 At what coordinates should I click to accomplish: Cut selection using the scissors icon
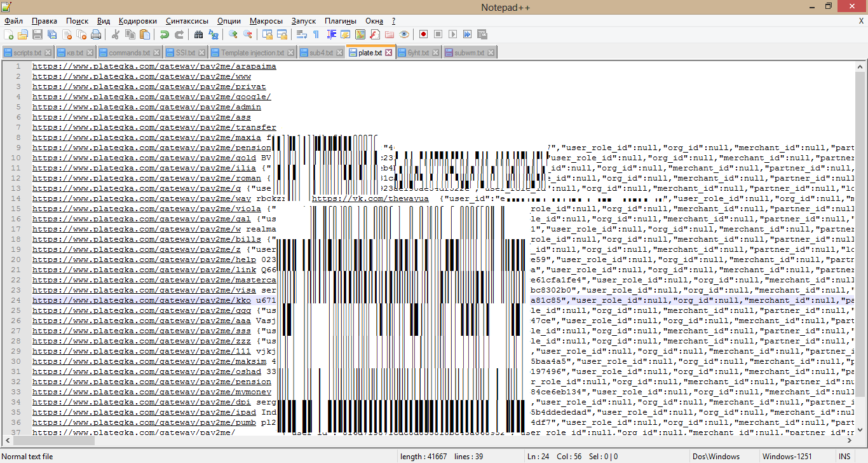click(116, 34)
